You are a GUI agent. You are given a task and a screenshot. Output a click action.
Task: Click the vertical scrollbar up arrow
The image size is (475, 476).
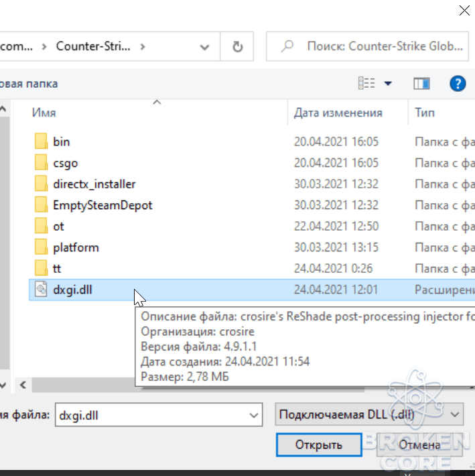(x=3, y=109)
